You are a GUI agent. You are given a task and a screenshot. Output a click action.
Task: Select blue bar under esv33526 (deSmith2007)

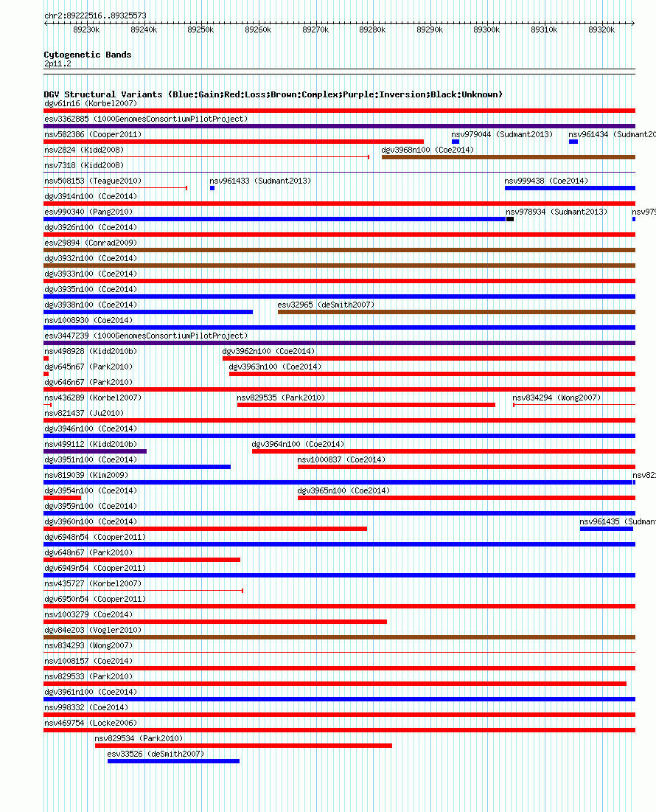click(x=173, y=761)
